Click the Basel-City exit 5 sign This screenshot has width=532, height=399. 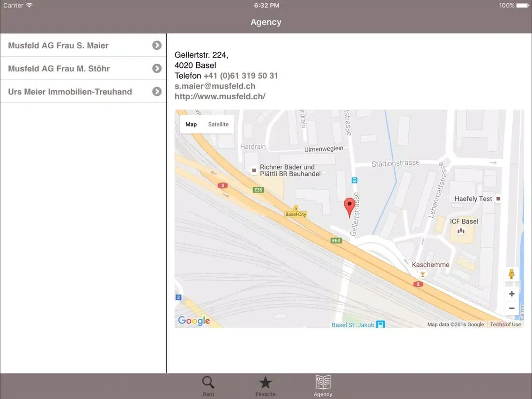tap(296, 211)
